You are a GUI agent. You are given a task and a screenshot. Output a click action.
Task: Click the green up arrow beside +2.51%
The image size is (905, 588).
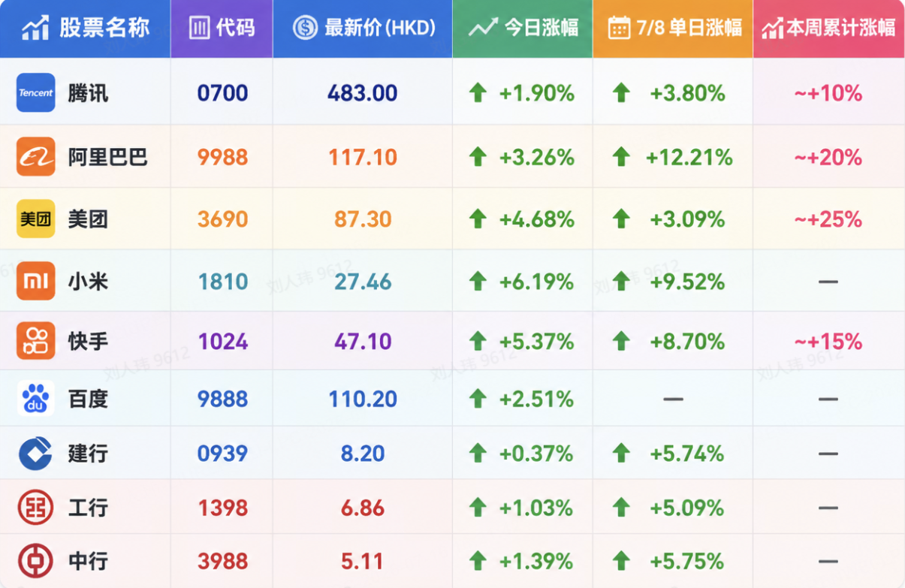click(x=478, y=398)
